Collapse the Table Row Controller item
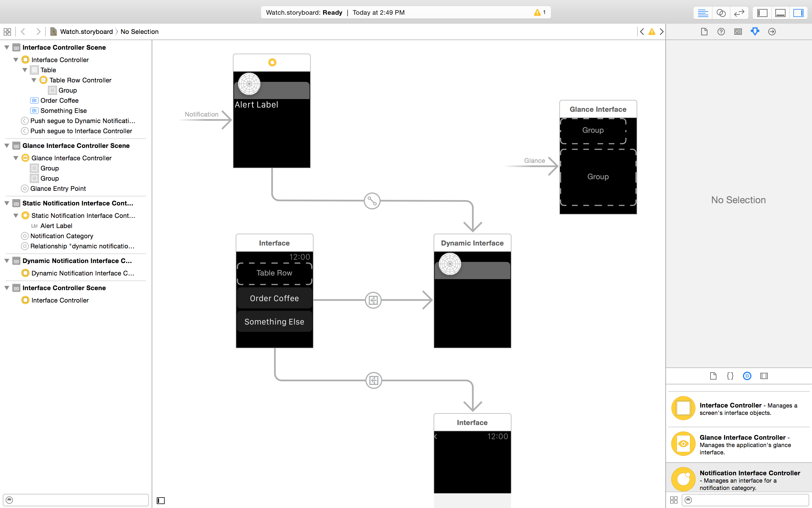The image size is (812, 508). pos(34,80)
